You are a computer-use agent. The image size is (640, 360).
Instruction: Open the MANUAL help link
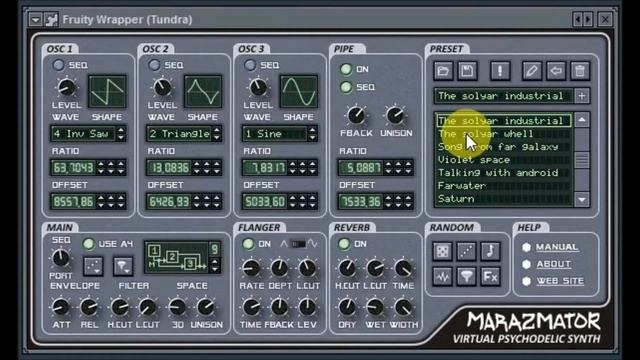(x=557, y=247)
